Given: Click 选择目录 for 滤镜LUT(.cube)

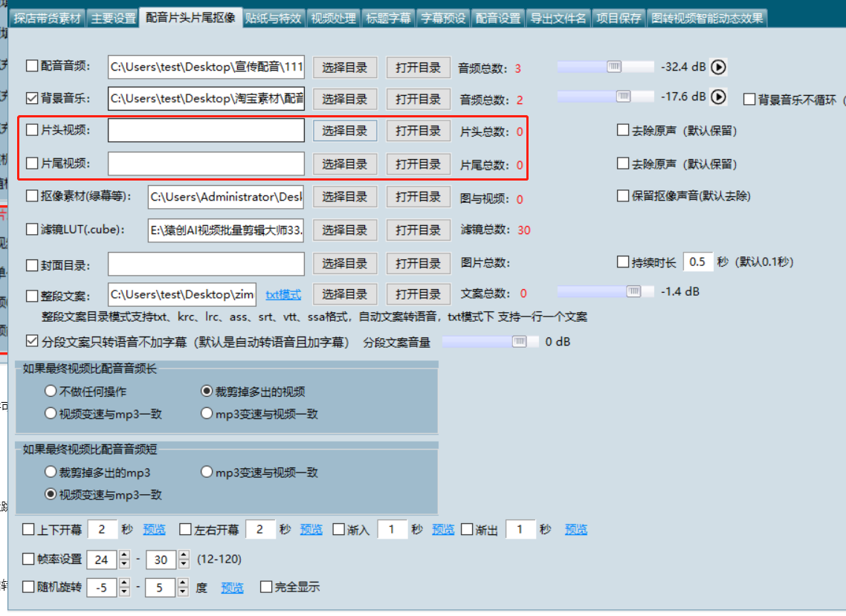Looking at the screenshot, I should [345, 230].
